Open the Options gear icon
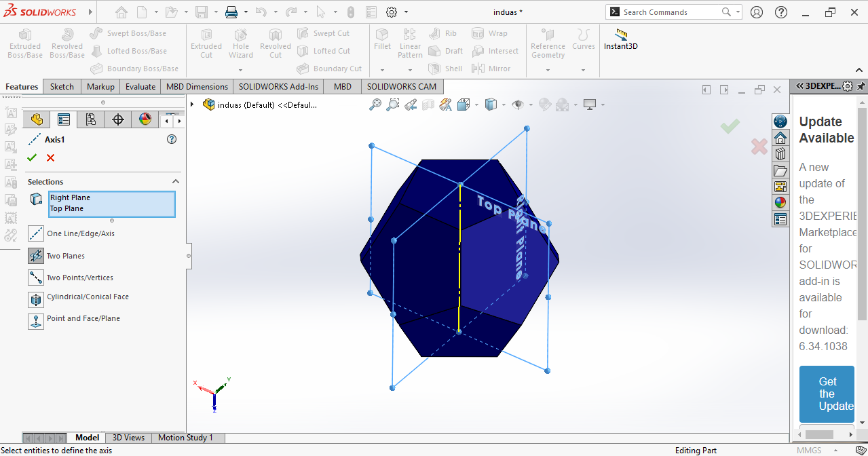This screenshot has width=868, height=456. [392, 12]
